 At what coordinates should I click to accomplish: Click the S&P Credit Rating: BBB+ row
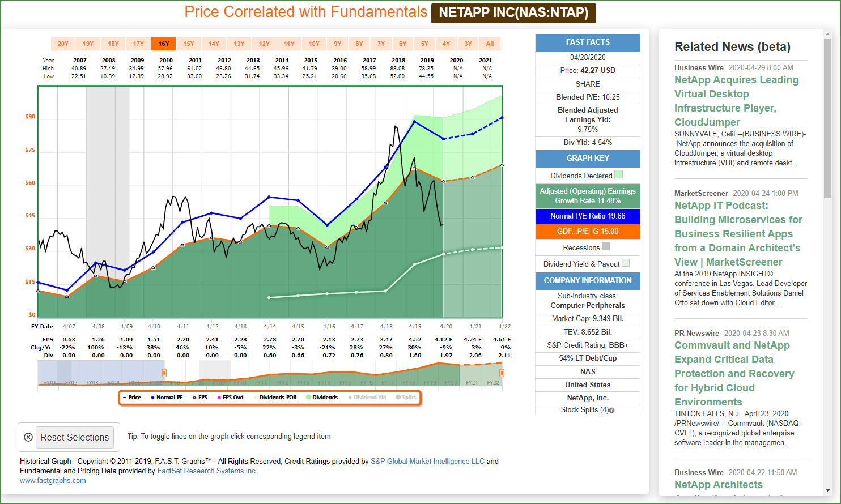click(x=588, y=345)
